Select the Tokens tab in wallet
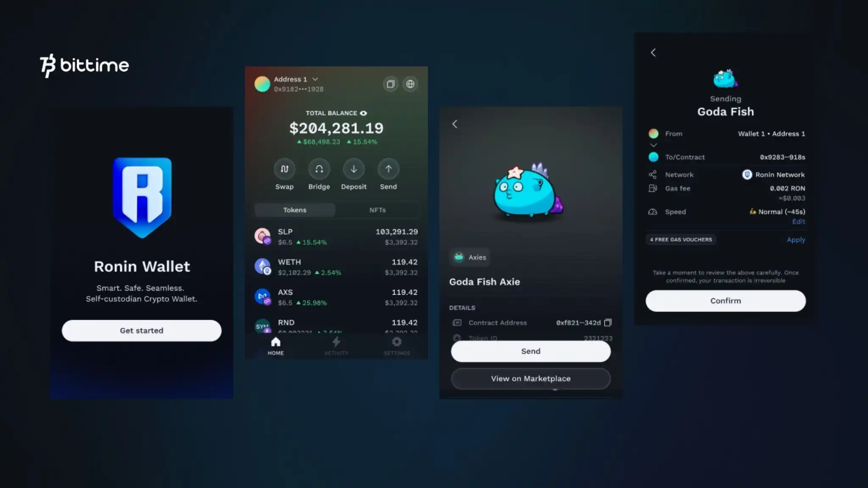Image resolution: width=868 pixels, height=488 pixels. coord(295,210)
